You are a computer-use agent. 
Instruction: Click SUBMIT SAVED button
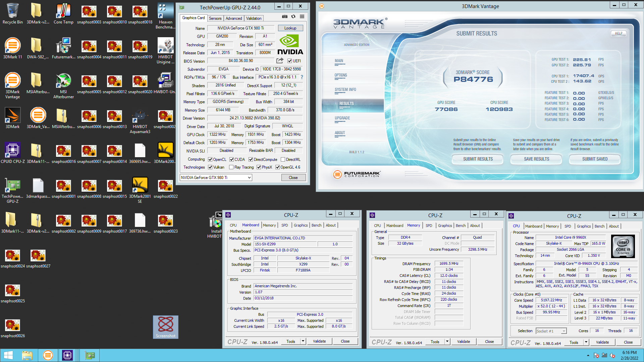click(x=595, y=159)
